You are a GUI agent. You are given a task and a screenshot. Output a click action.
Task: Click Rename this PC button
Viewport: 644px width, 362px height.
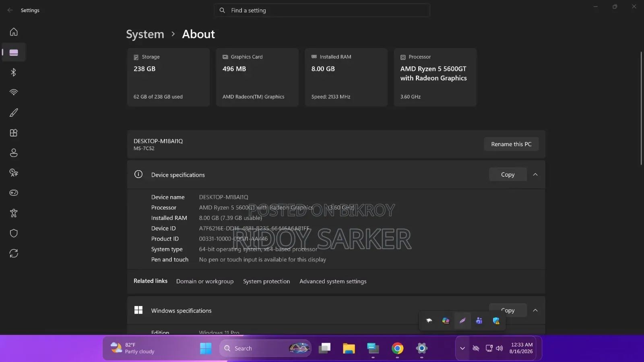coord(511,144)
